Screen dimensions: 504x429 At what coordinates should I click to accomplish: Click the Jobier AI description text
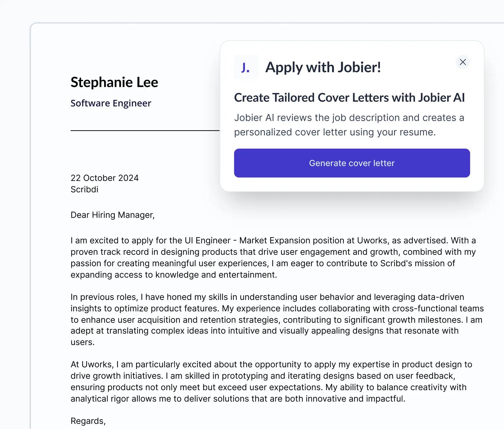[x=349, y=125]
